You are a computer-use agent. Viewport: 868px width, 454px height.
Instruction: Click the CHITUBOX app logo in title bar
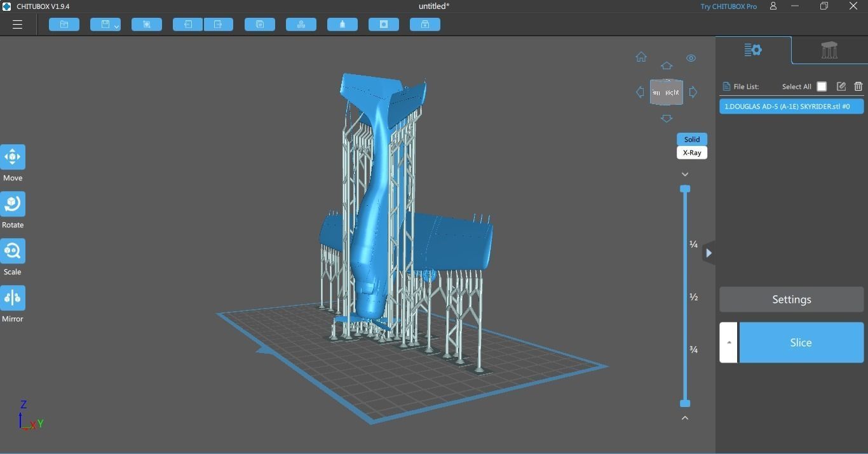pos(6,6)
